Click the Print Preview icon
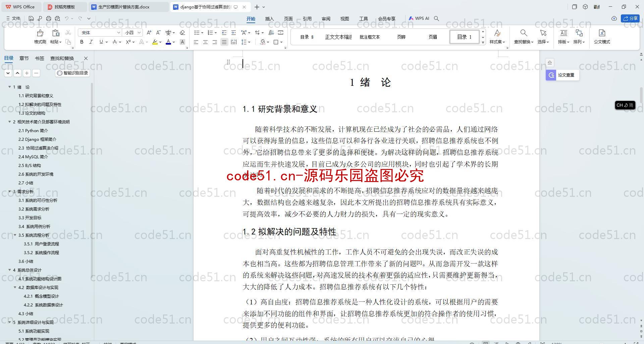This screenshot has height=344, width=644. click(x=57, y=18)
